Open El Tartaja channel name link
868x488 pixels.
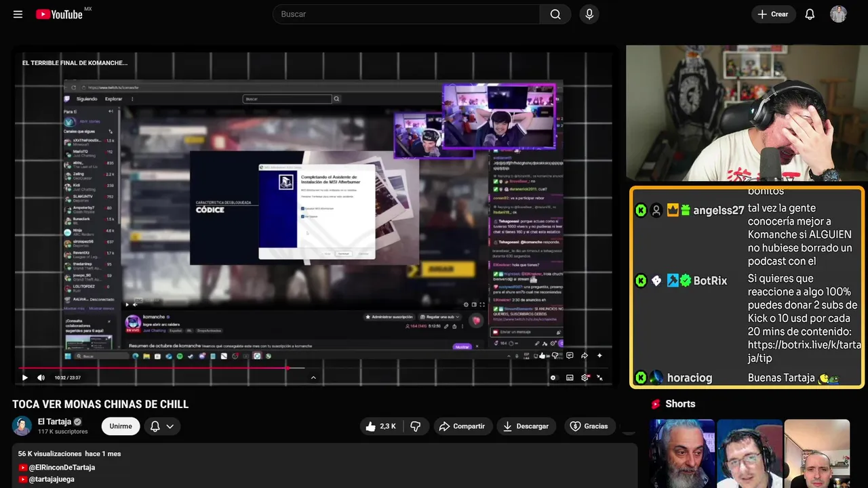click(54, 422)
